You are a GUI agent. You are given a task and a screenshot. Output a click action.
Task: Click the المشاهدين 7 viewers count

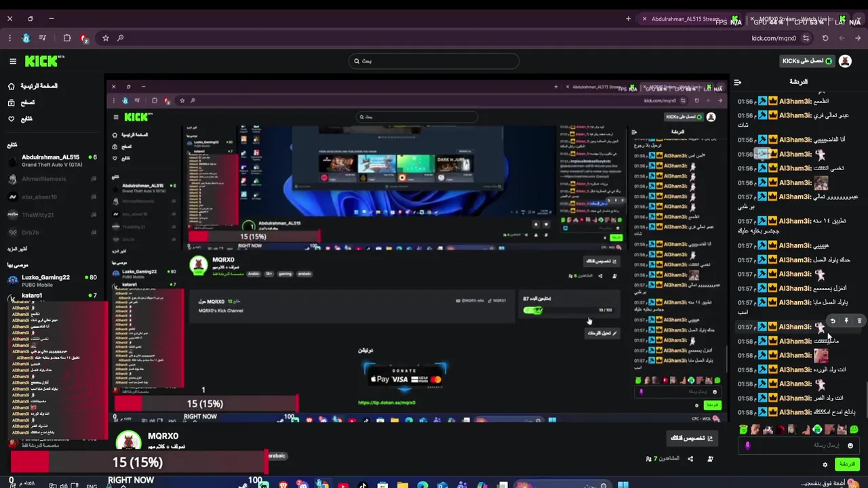tap(662, 459)
